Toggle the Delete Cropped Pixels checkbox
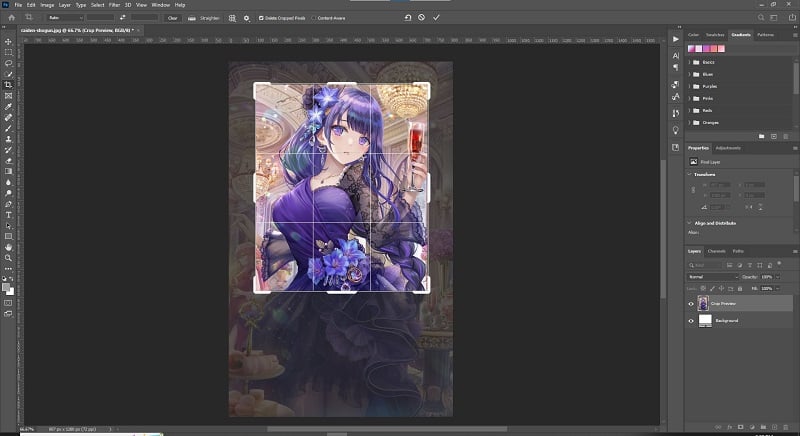Viewport: 800px width, 436px height. click(261, 18)
